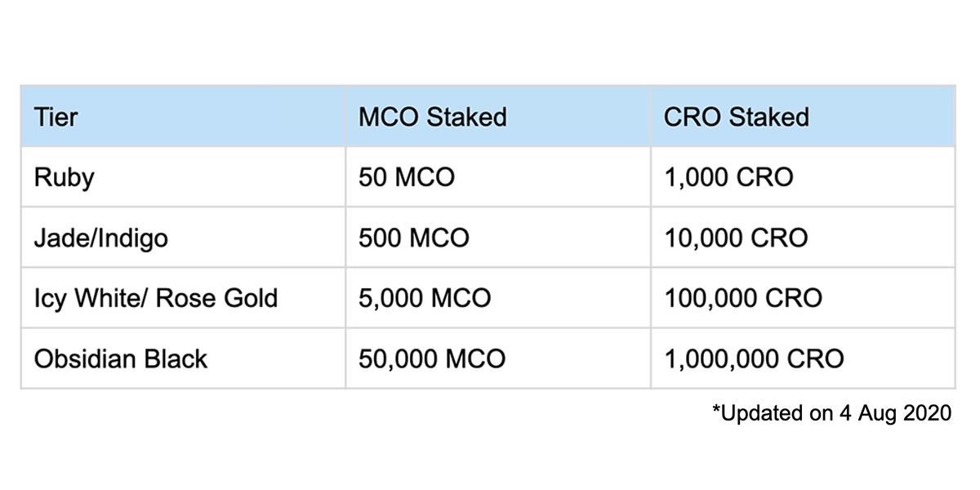
Task: Select the 100,000 CRO cell
Action: (743, 298)
